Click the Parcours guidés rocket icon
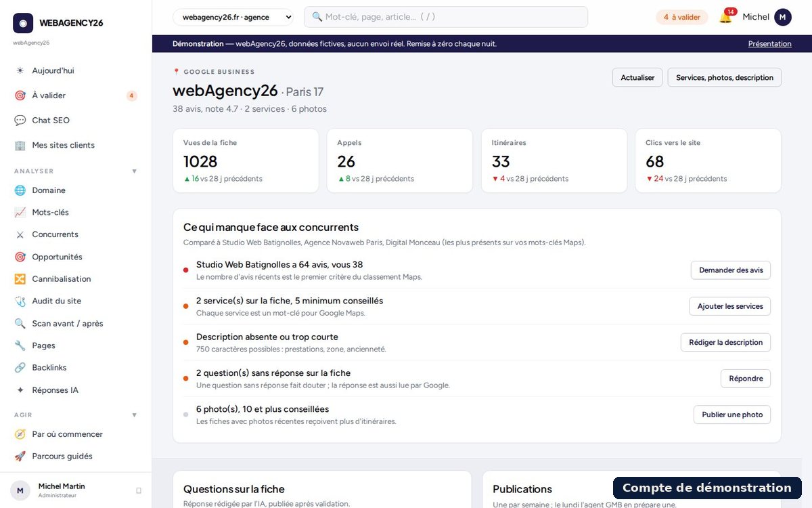 20,457
